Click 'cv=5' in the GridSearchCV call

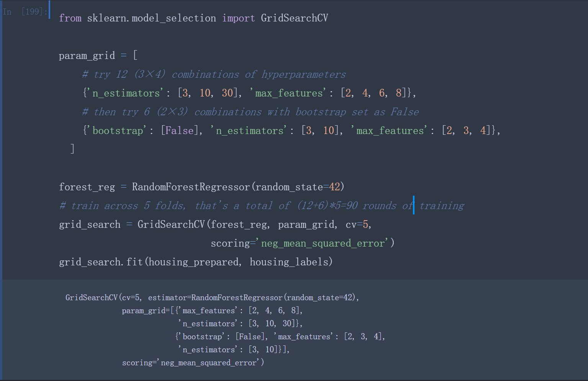point(357,224)
